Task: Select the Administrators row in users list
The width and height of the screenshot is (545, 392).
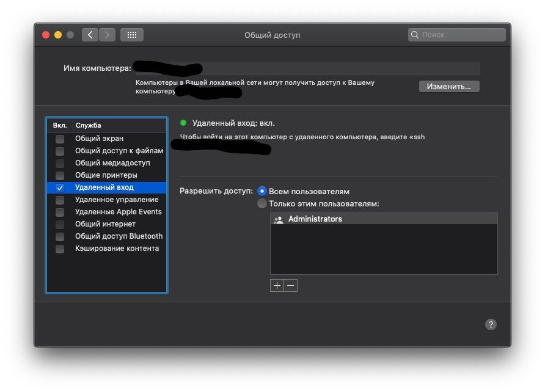Action: point(384,219)
